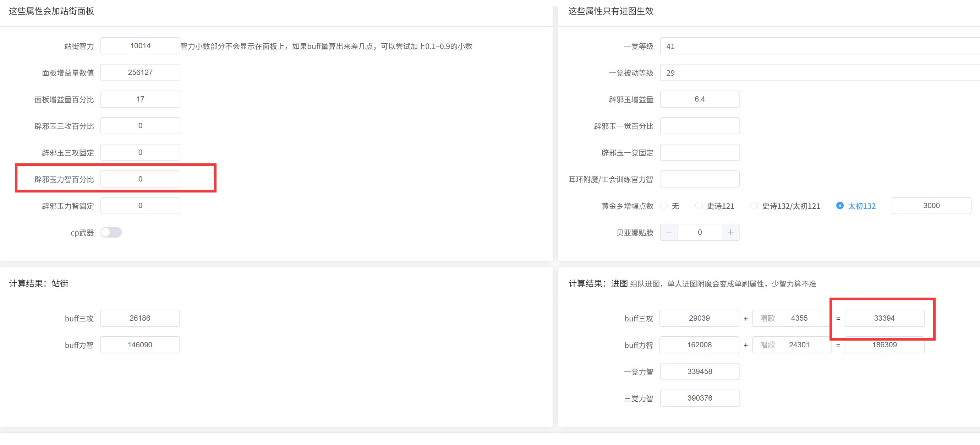
Task: Click the 黄金乡增幅点数 label
Action: pyautogui.click(x=627, y=206)
